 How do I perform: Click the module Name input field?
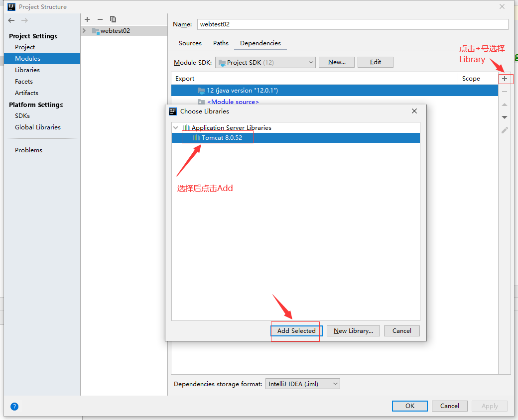pyautogui.click(x=353, y=24)
